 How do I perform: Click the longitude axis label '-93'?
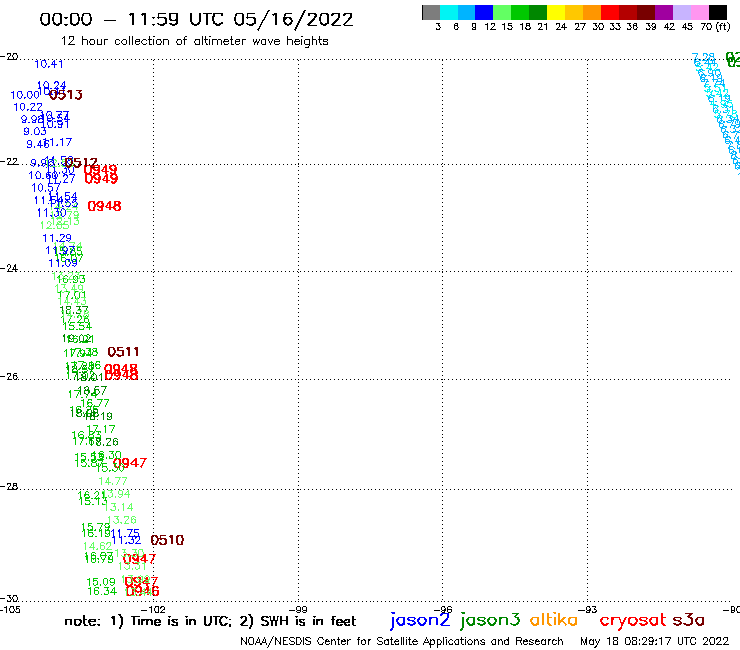[588, 609]
